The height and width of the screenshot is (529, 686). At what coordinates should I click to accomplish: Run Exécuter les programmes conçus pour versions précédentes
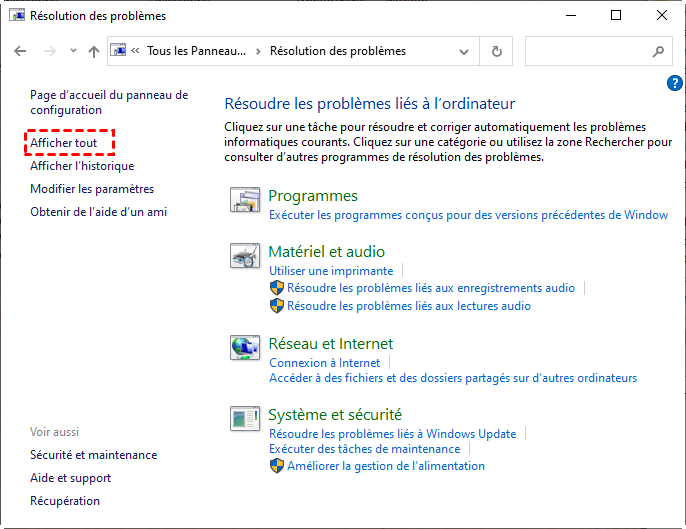[x=468, y=215]
